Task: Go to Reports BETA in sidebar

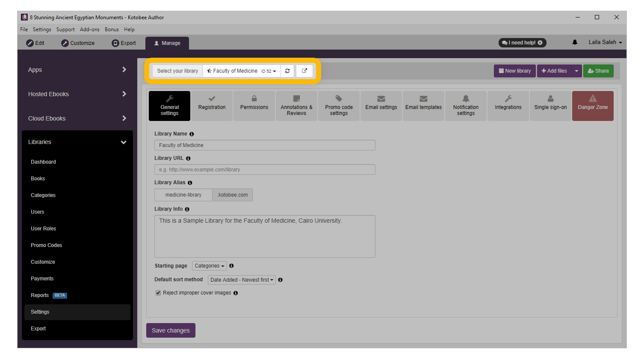Action: (x=77, y=295)
